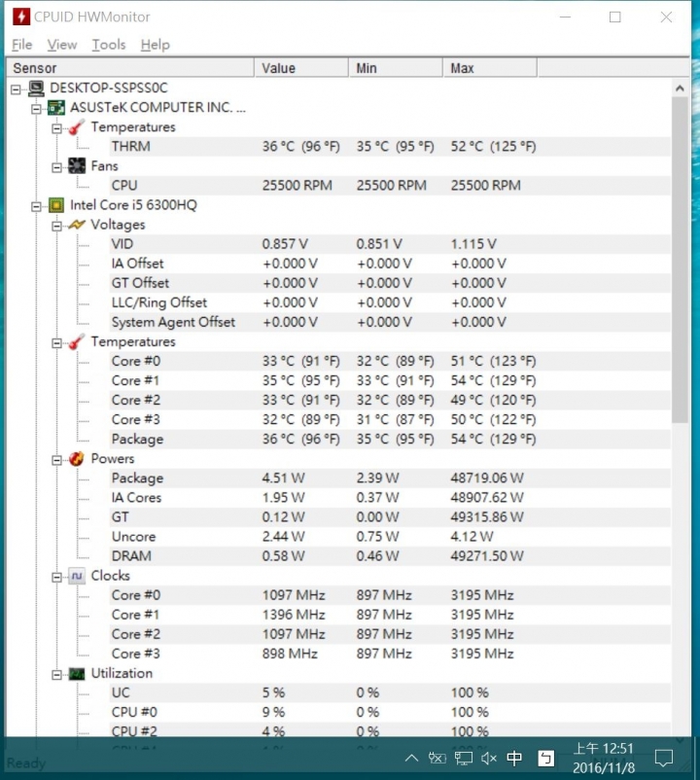Collapse the ASUSTeK COMPUTER INC. node
This screenshot has height=780, width=700.
[x=36, y=109]
